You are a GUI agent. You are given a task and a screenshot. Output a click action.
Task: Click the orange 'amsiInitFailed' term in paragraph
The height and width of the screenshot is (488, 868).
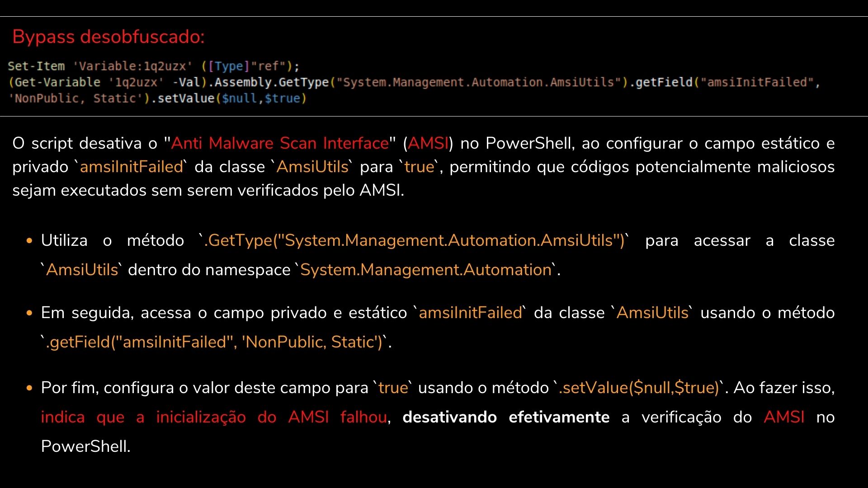[x=132, y=166]
